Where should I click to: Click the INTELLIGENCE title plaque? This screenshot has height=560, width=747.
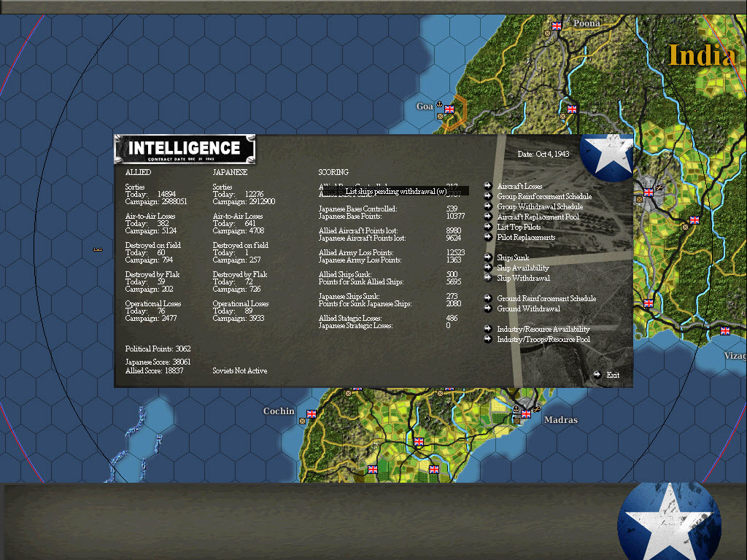tap(185, 149)
